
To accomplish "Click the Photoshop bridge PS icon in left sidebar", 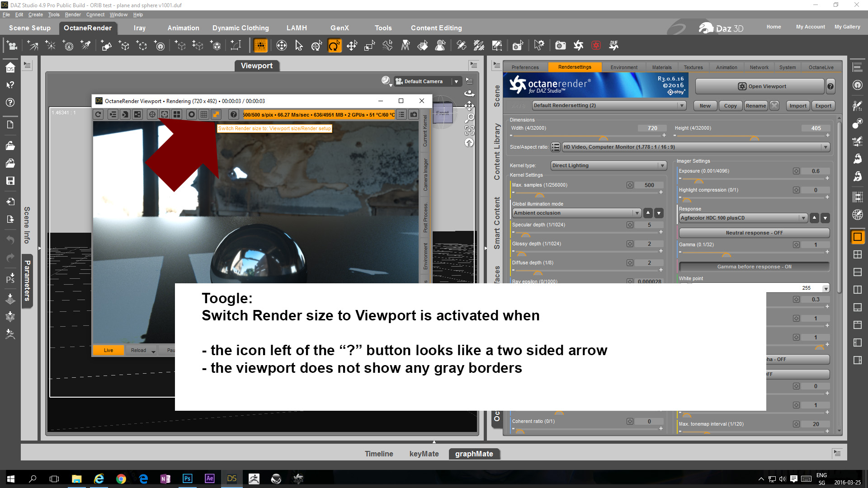I will 10,279.
